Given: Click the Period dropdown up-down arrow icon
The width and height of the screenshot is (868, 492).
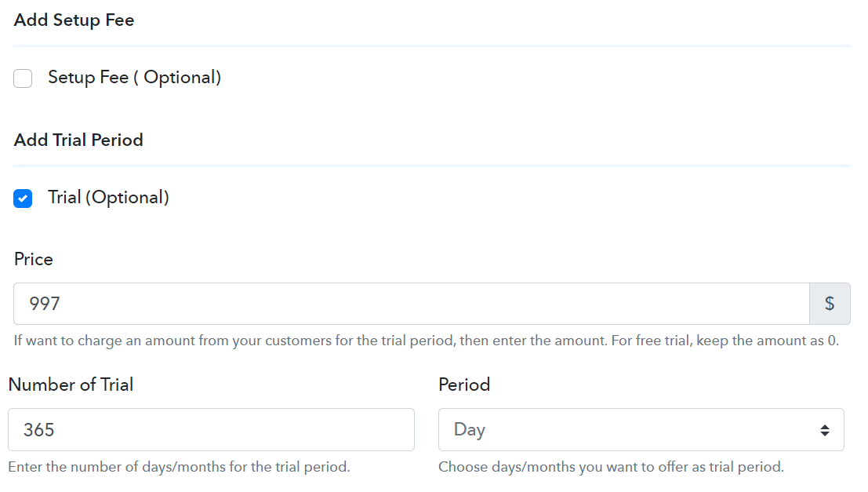Looking at the screenshot, I should 825,431.
